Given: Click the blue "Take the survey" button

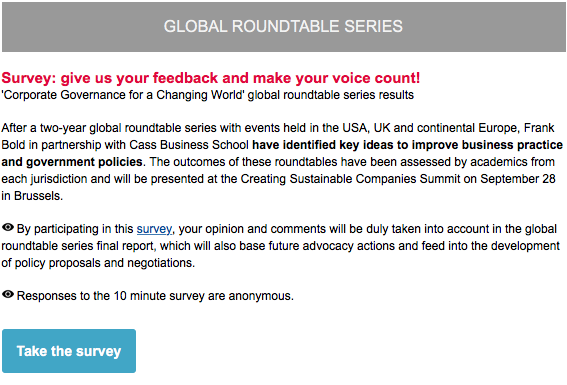Looking at the screenshot, I should 69,351.
